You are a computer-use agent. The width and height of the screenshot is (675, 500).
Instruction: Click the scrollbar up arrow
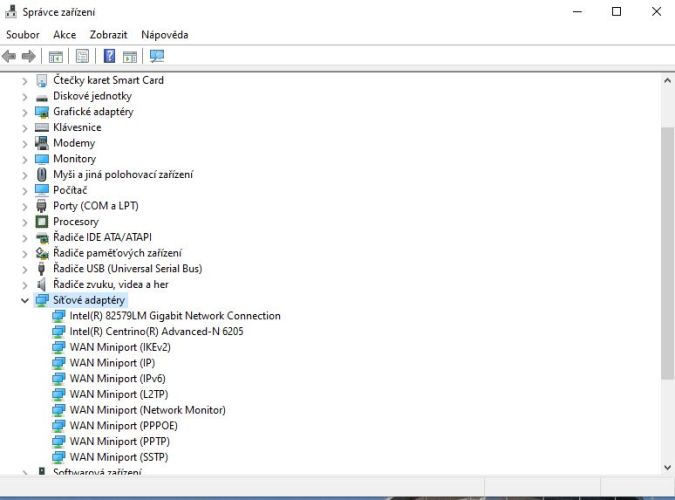[667, 80]
